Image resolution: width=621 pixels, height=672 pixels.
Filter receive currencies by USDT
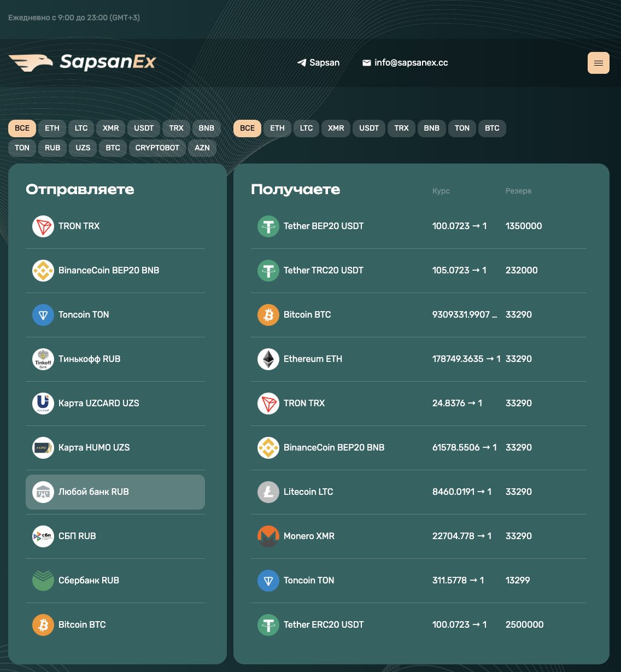369,128
